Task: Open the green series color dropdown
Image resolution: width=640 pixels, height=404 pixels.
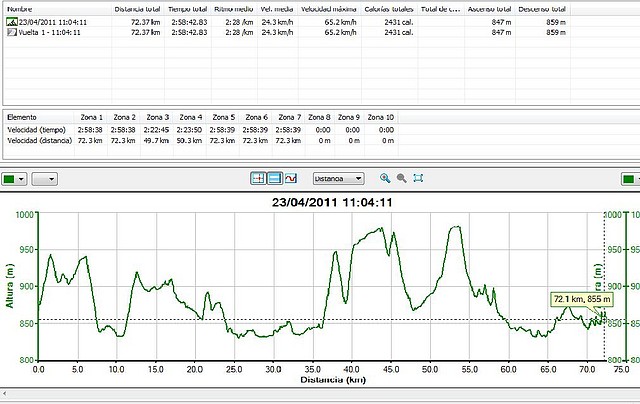Action: [x=14, y=179]
